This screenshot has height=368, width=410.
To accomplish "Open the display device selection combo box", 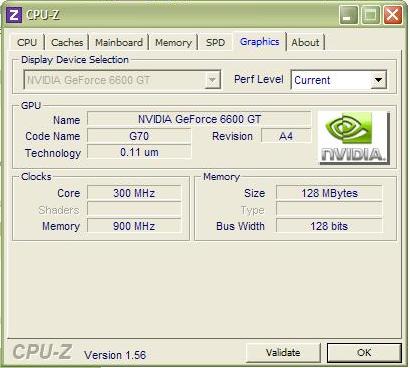I will click(122, 80).
